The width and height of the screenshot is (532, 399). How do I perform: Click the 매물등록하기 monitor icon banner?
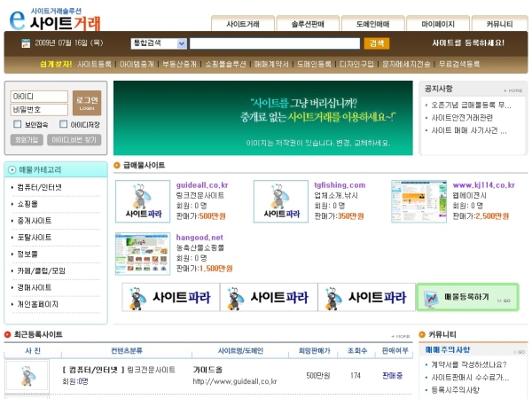coord(467,297)
